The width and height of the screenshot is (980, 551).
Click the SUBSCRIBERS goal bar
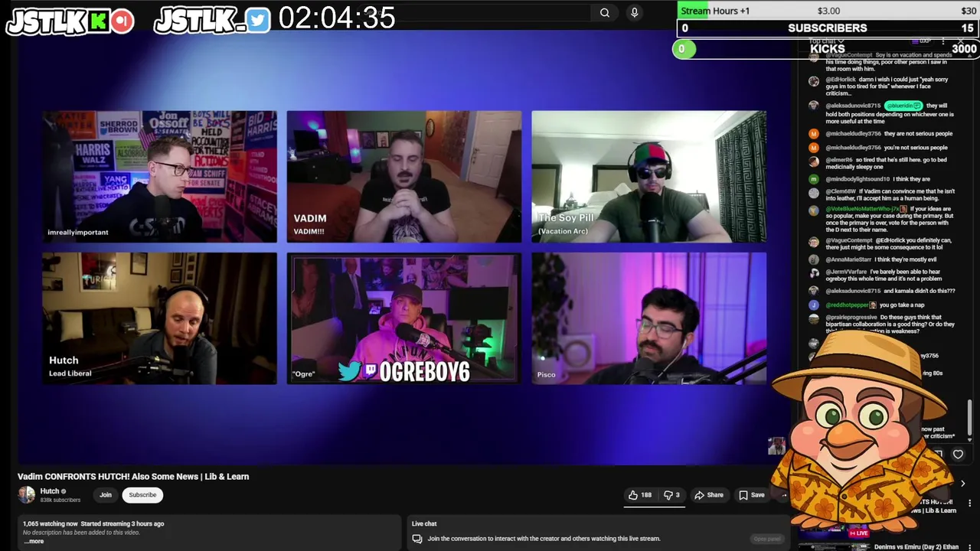[828, 28]
